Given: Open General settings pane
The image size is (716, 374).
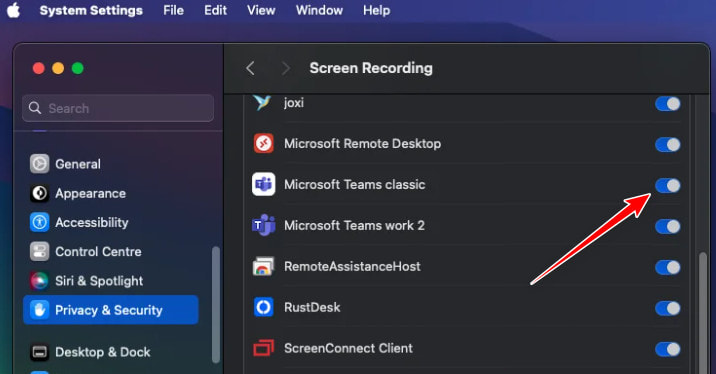Looking at the screenshot, I should [111, 164].
